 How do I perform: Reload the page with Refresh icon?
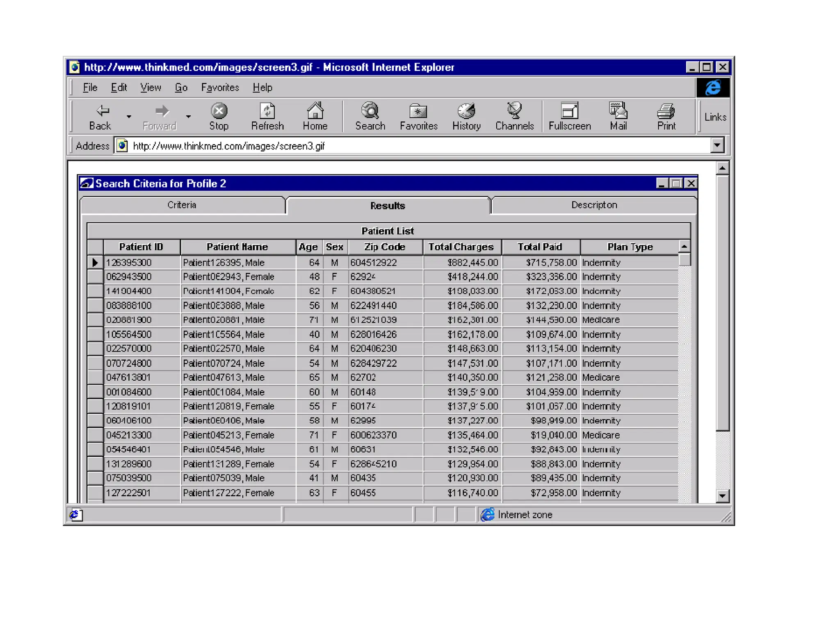(x=267, y=111)
